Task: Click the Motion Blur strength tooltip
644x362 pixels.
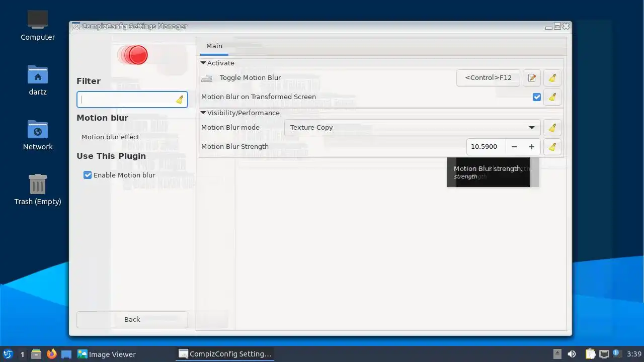Action: (488, 172)
